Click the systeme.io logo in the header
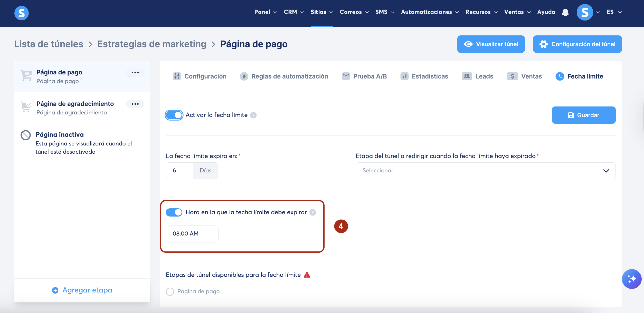The height and width of the screenshot is (313, 644). [22, 13]
